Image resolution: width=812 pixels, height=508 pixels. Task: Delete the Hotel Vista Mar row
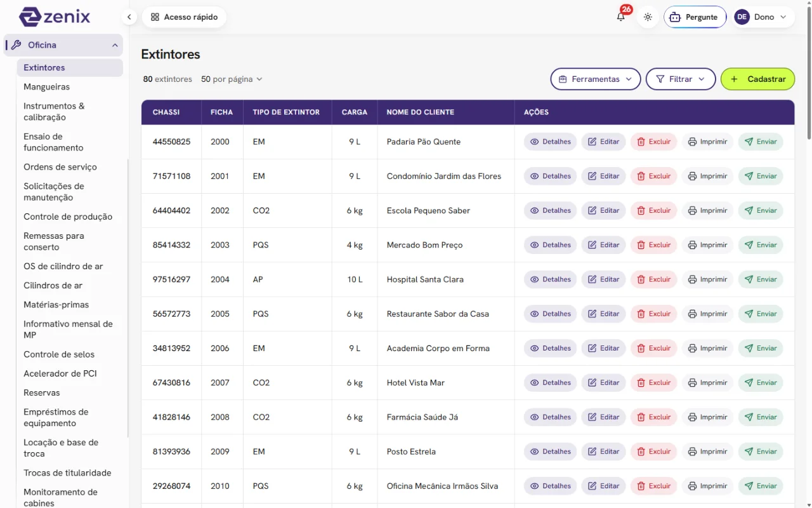point(653,382)
